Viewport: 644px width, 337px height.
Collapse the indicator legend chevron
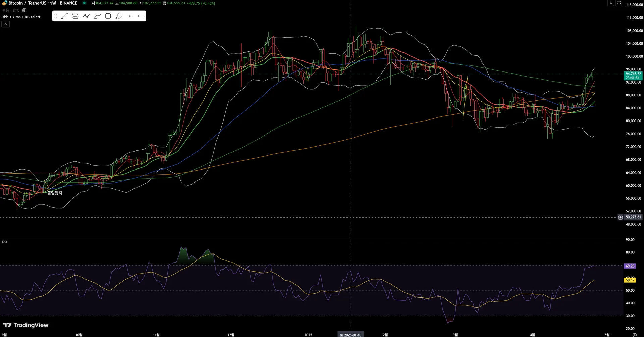click(6, 24)
